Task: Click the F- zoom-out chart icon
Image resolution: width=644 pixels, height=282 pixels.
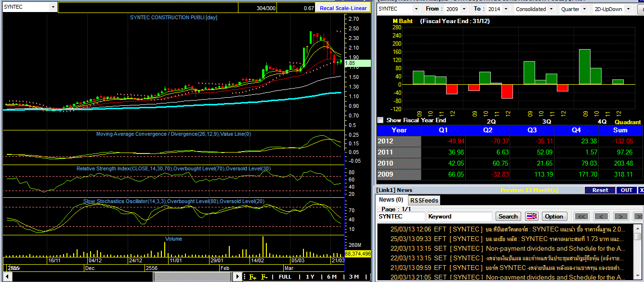Action: (264, 277)
